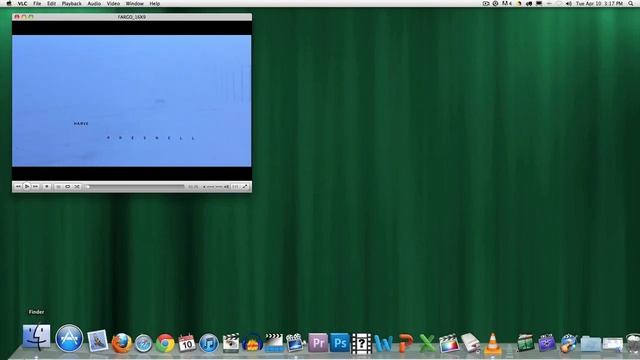Open the Window menu
Image resolution: width=640 pixels, height=360 pixels.
[134, 4]
